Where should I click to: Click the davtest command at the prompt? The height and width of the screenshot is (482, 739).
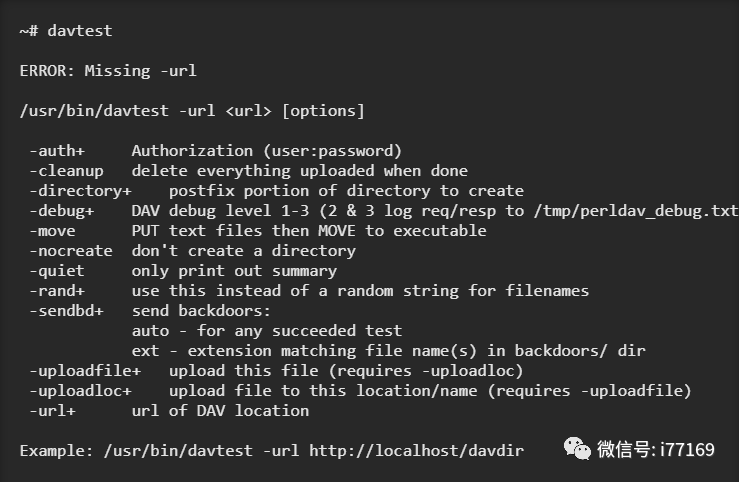click(x=79, y=31)
